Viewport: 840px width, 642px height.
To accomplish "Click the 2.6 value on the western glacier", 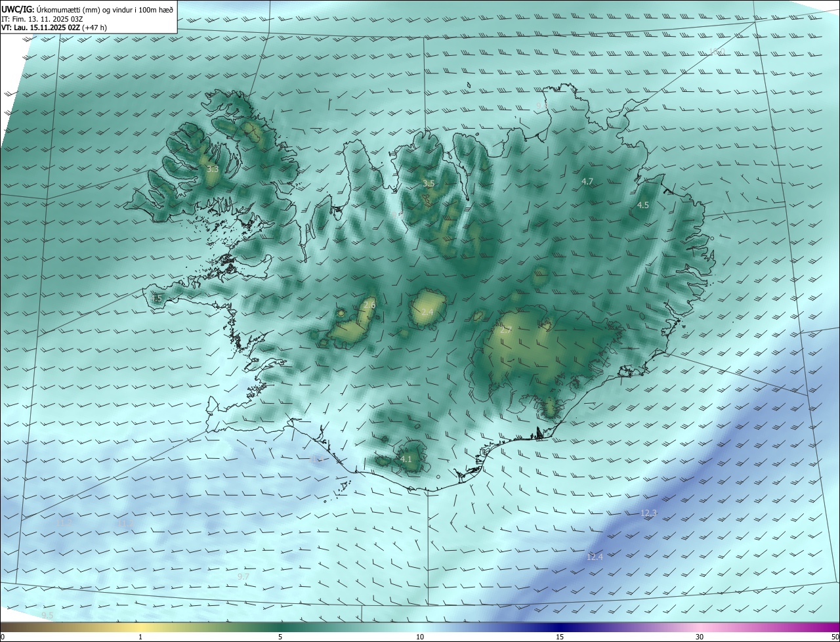I will [369, 305].
